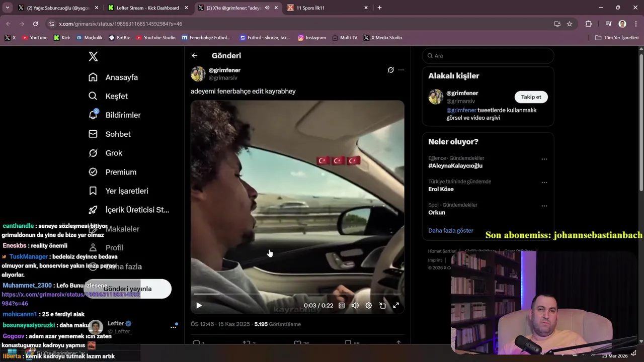Open YouTube bookmark
The image size is (644, 362).
coord(35,38)
